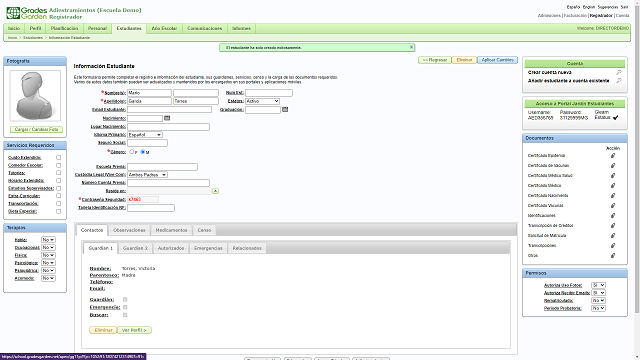
Task: Open Estatus dropdown showing Activo
Action: coord(262,101)
